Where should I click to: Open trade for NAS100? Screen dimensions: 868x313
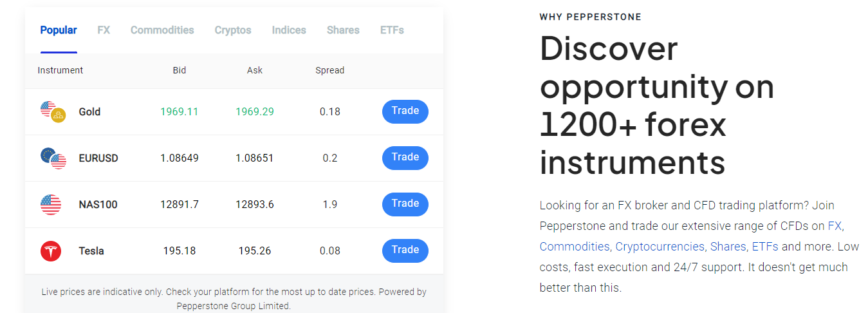pos(405,204)
